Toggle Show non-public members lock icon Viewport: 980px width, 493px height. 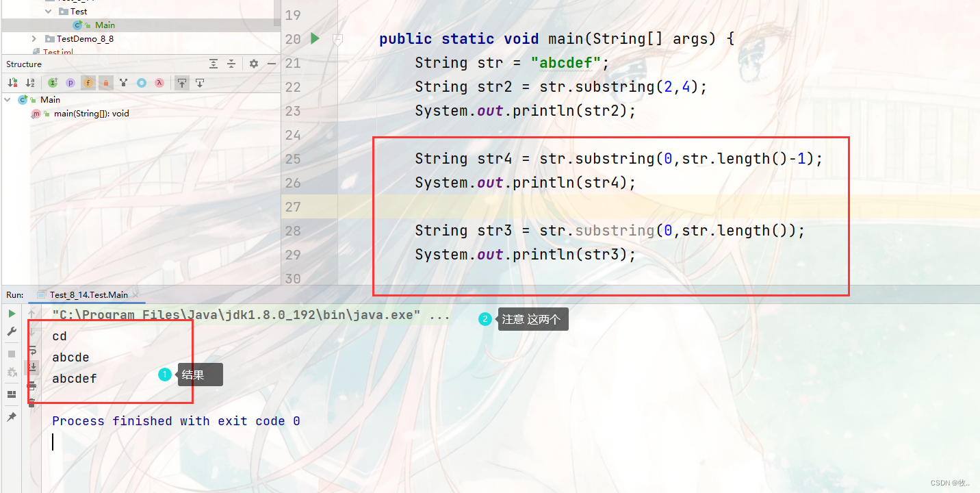pos(106,83)
